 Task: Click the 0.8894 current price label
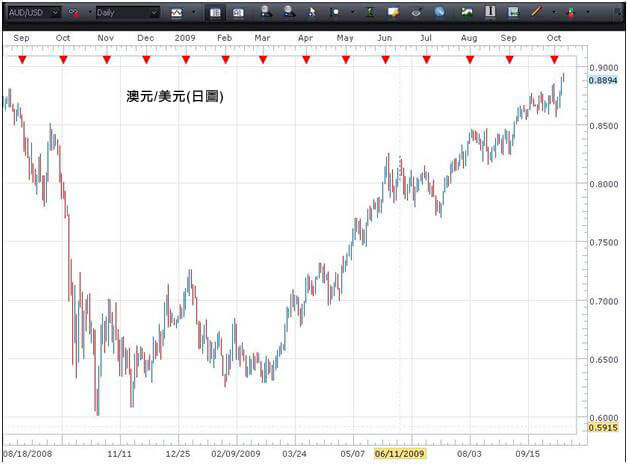(x=603, y=79)
